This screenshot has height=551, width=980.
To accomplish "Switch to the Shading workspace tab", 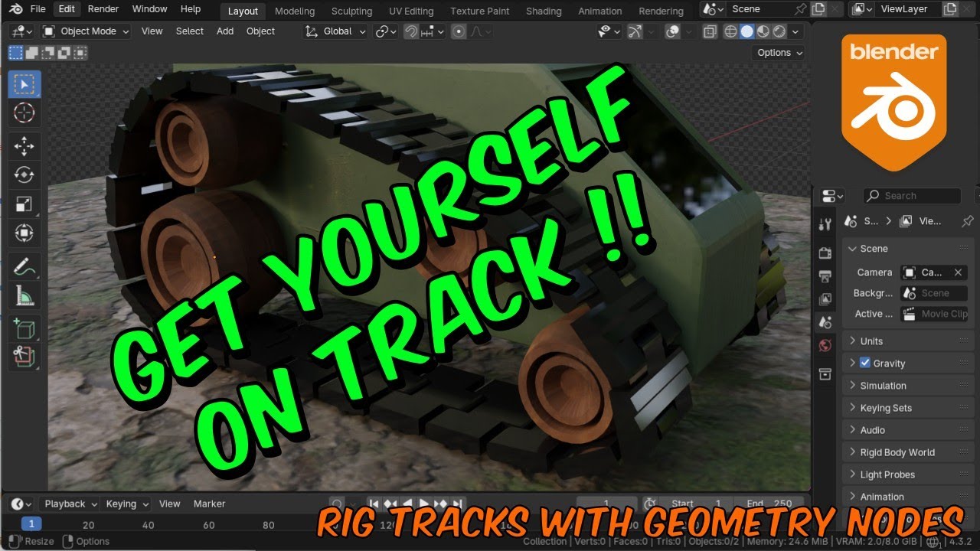I will (544, 11).
